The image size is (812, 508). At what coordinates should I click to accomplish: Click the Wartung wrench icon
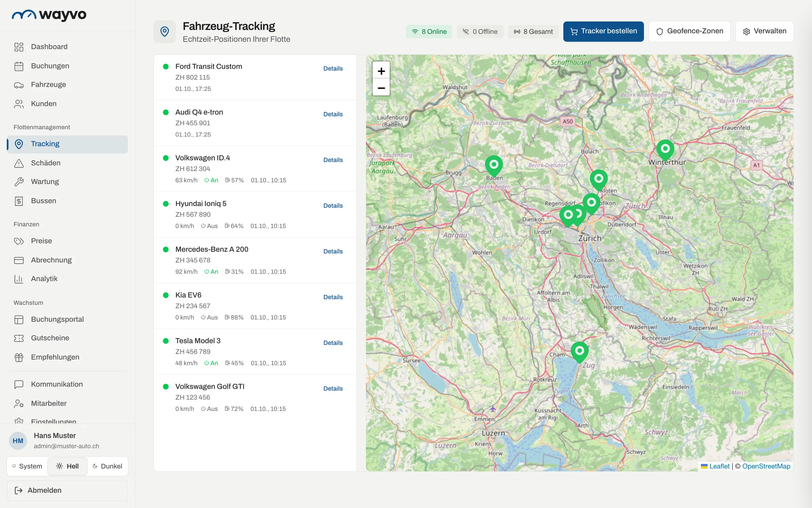(x=19, y=182)
